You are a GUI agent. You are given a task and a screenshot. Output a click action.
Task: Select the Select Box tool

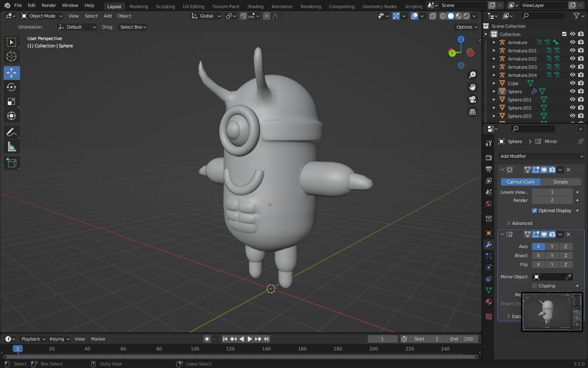11,42
